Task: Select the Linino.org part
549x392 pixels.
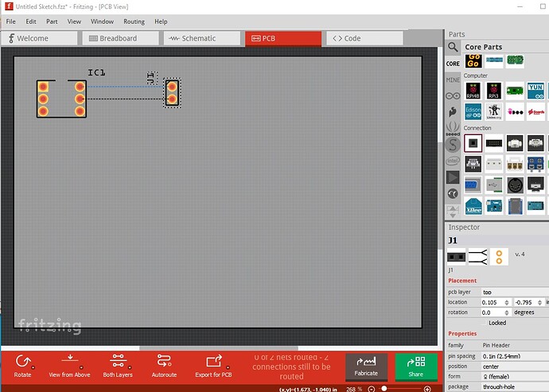Action: pos(493,111)
